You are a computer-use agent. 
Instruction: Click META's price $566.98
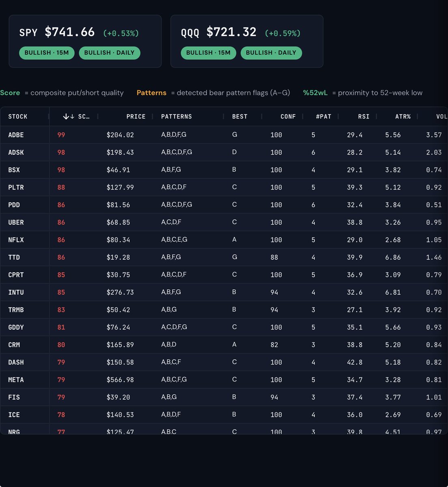[120, 379]
